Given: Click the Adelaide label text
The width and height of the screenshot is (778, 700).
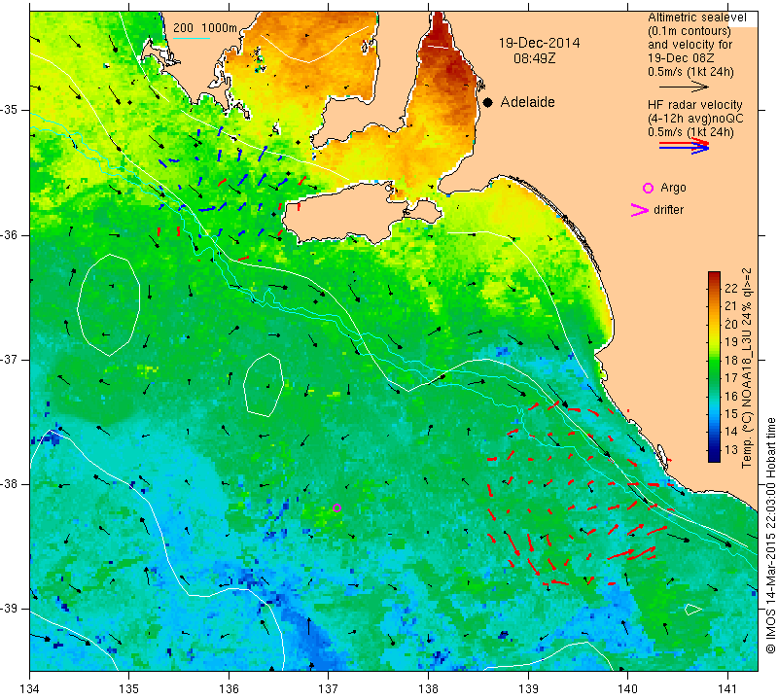Looking at the screenshot, I should [x=527, y=103].
